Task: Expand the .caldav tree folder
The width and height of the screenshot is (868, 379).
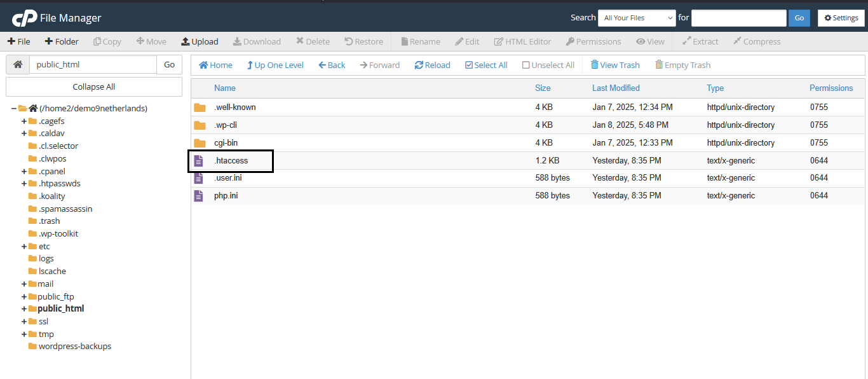Action: (x=24, y=134)
